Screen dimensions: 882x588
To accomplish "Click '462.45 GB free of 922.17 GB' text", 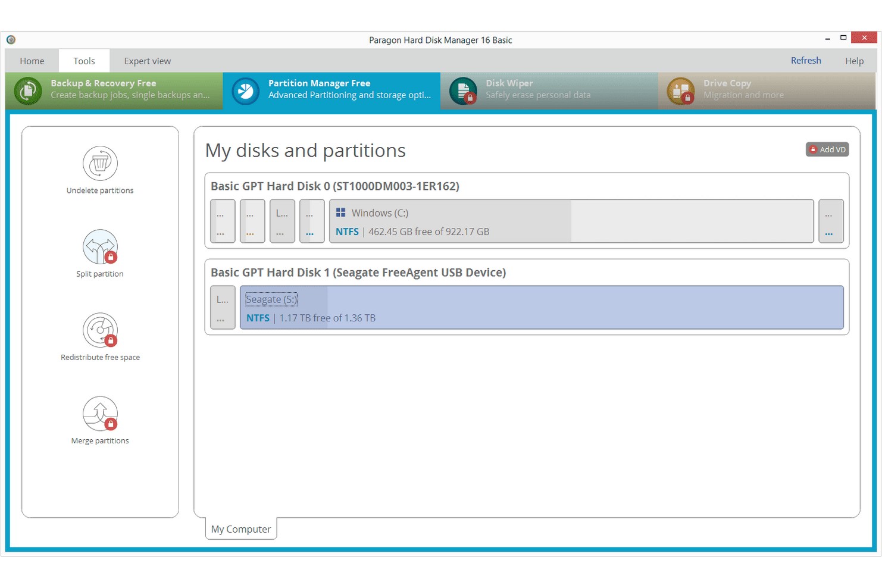I will [429, 232].
